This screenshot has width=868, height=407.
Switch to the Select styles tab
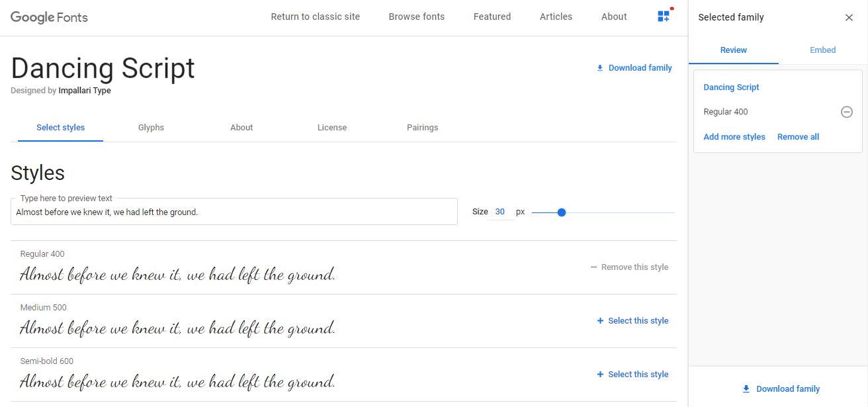[60, 127]
